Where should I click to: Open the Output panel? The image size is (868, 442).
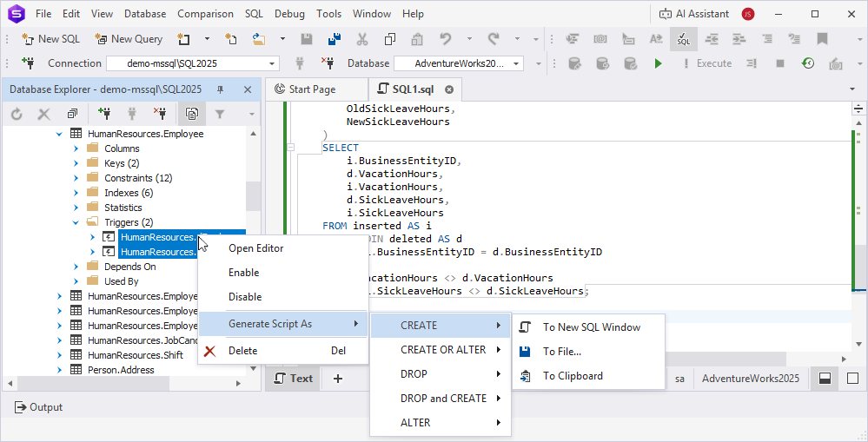click(38, 407)
